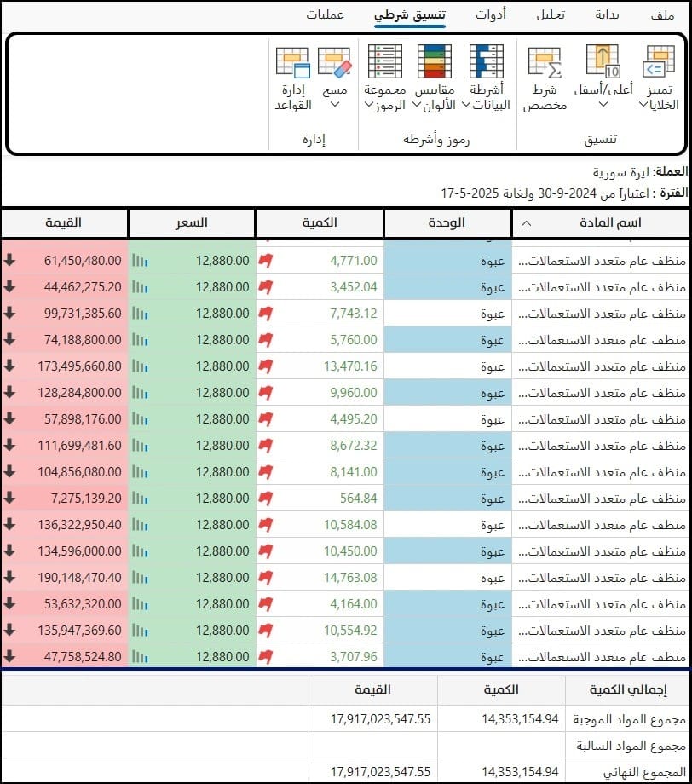Switch to the أدوات tab
The width and height of the screenshot is (692, 784).
coord(491,15)
